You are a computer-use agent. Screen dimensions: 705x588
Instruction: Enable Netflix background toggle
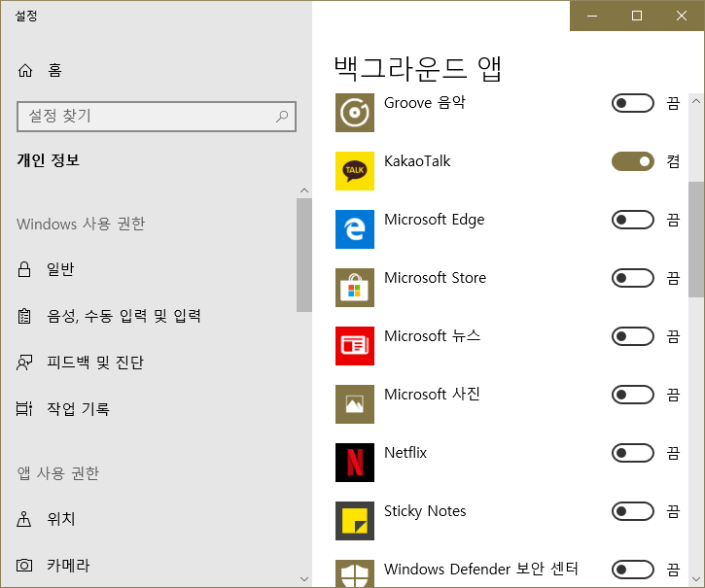click(x=633, y=453)
